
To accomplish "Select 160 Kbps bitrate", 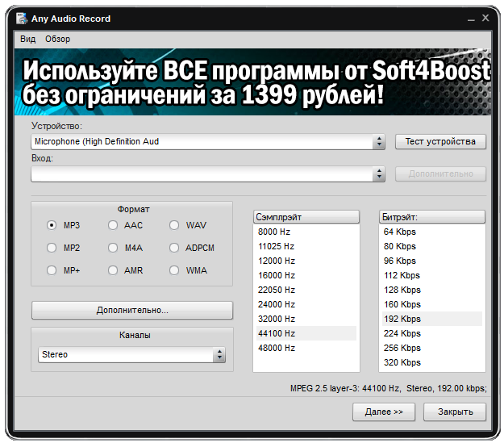I will [432, 304].
